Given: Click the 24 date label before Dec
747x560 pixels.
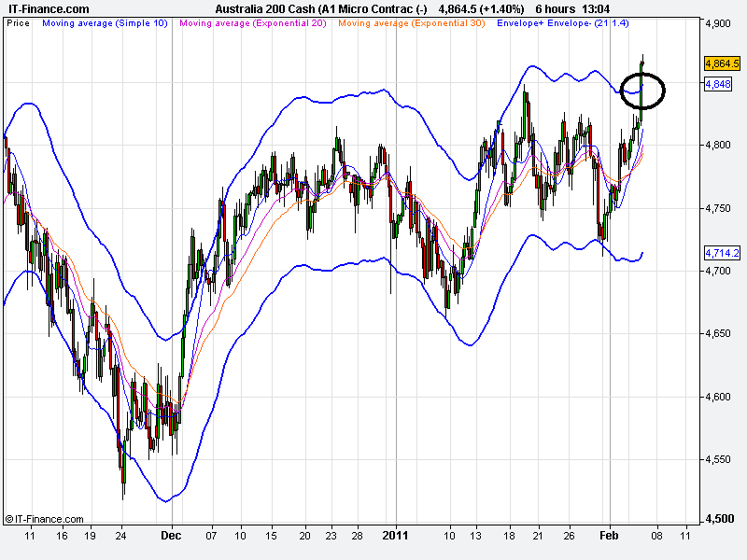Looking at the screenshot, I should pos(121,536).
